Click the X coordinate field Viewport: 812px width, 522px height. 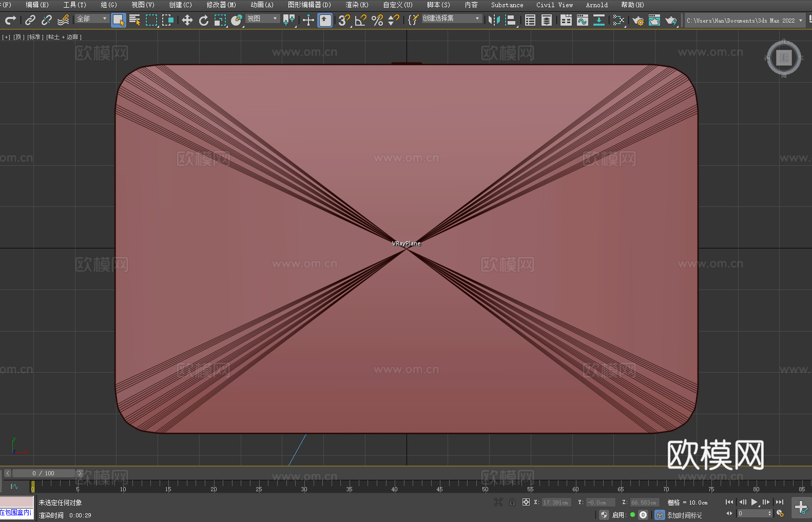pos(556,502)
